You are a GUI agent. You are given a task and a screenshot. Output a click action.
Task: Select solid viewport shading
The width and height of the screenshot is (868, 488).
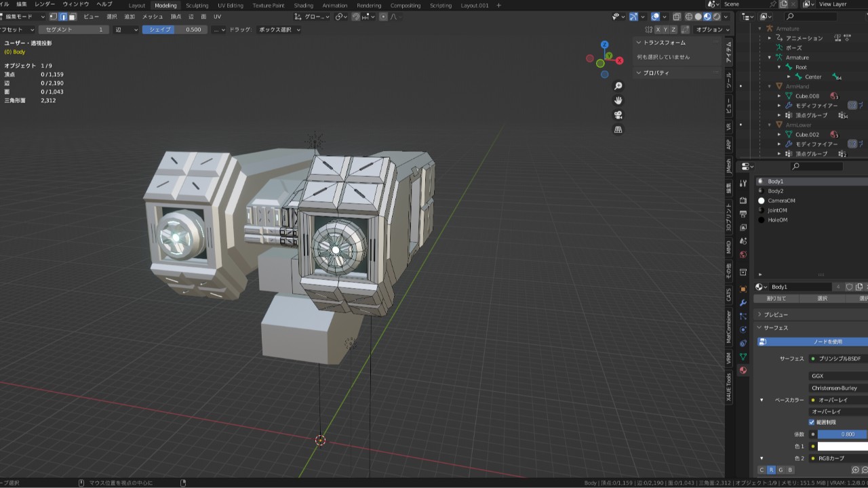698,17
